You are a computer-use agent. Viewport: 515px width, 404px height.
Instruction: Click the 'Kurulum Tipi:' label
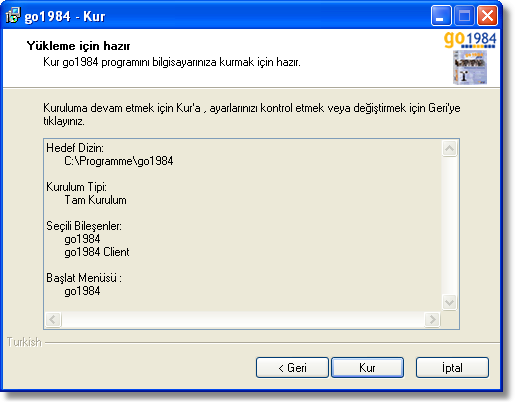tap(76, 187)
